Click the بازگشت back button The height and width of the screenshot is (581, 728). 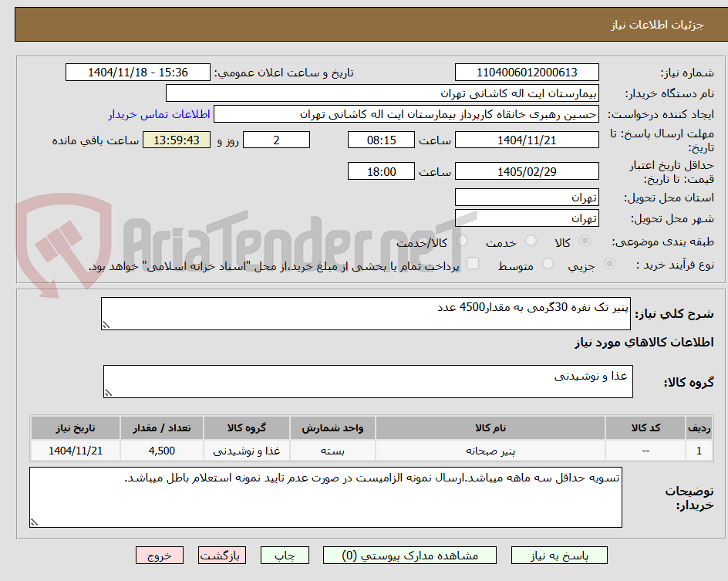[x=222, y=556]
